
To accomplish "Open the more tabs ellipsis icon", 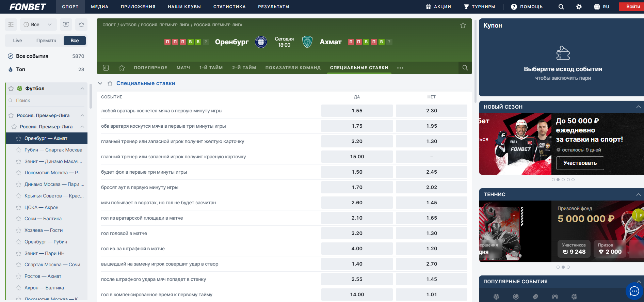I will pyautogui.click(x=400, y=68).
